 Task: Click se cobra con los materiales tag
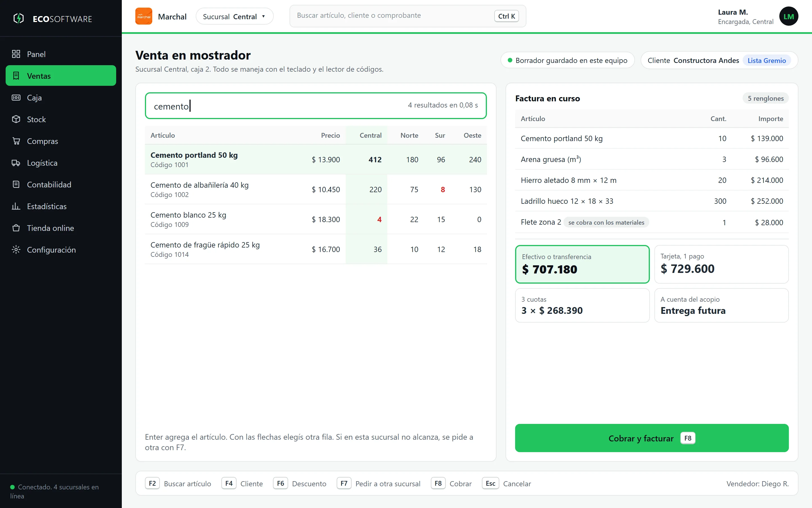click(x=606, y=222)
